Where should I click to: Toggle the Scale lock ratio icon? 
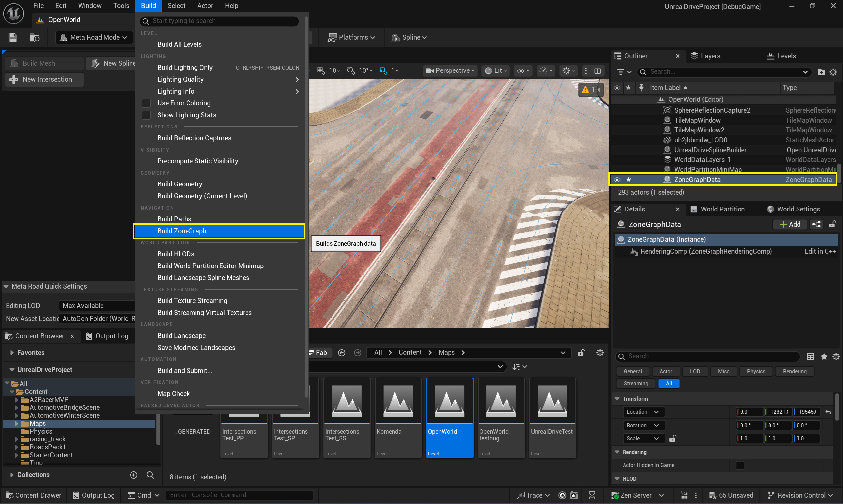pos(672,439)
